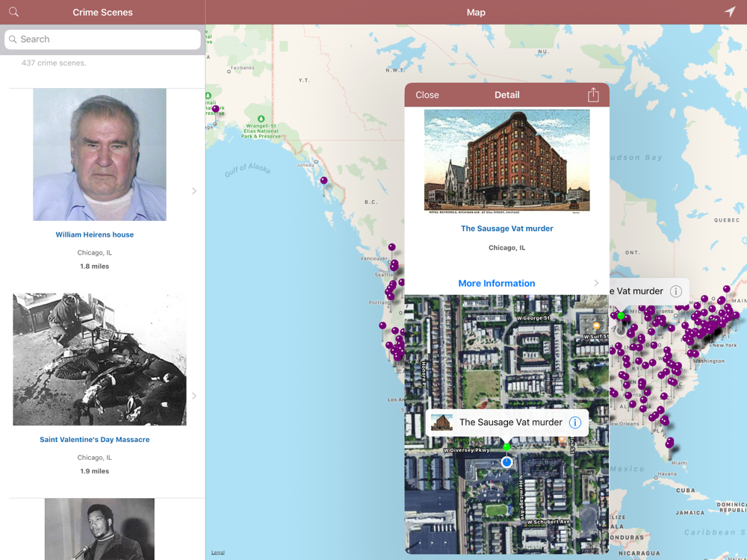Image resolution: width=747 pixels, height=560 pixels.
Task: Tap the Wrangell-St Elias National Park marker
Action: click(261, 119)
